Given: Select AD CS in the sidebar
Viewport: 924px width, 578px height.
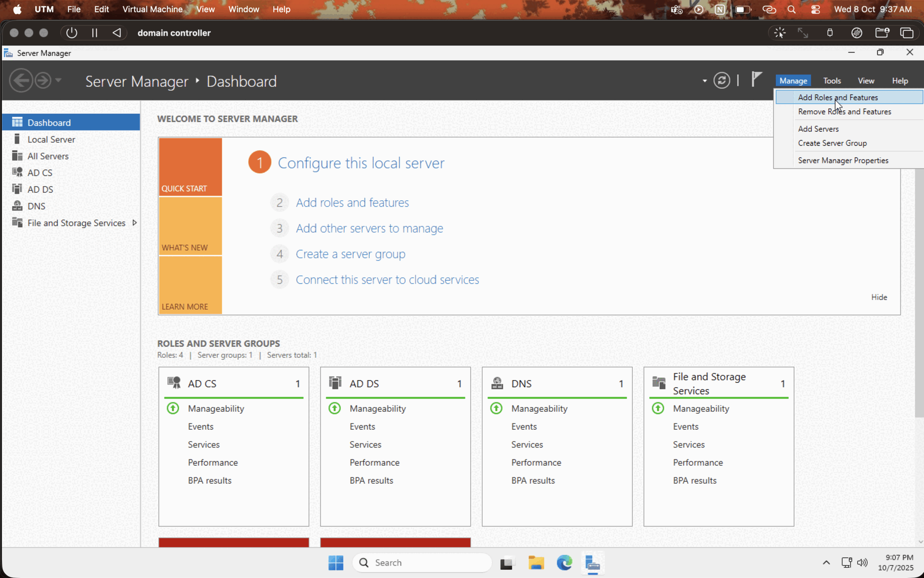Looking at the screenshot, I should pos(39,172).
